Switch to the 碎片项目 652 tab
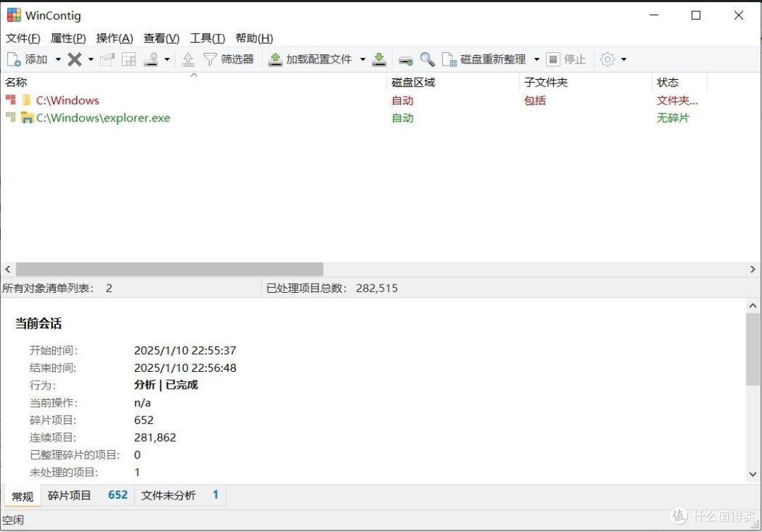 coord(87,495)
